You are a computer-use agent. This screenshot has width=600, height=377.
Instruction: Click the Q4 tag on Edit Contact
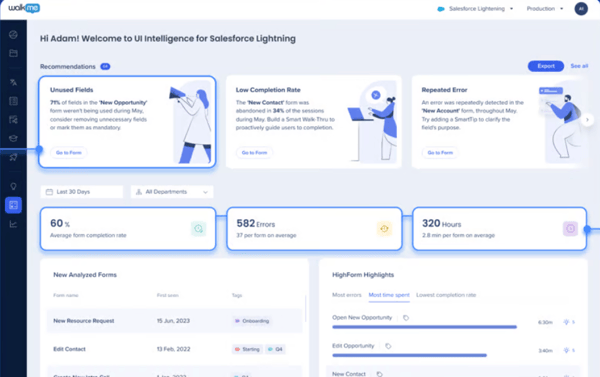click(x=275, y=349)
